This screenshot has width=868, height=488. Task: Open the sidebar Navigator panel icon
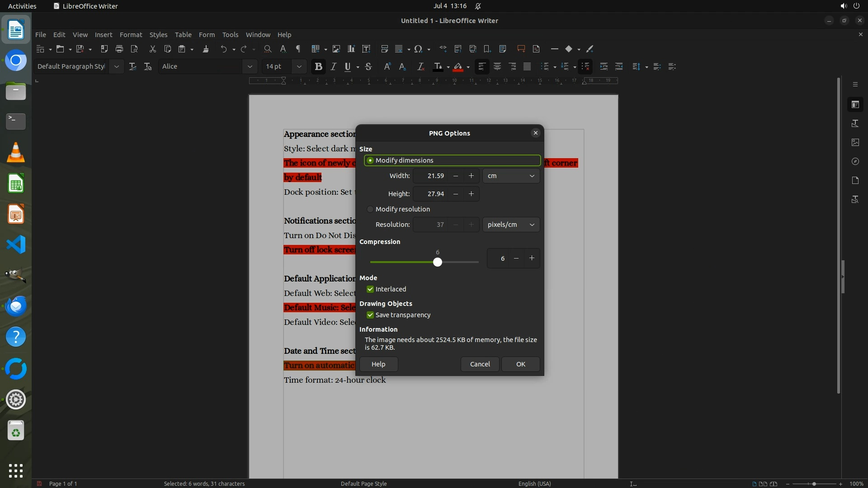855,161
